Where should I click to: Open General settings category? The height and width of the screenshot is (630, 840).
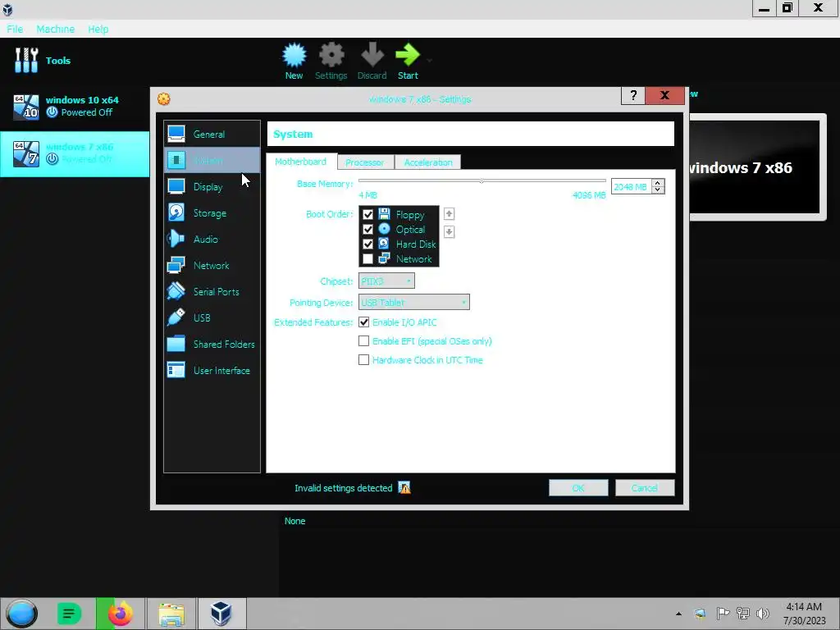point(212,134)
